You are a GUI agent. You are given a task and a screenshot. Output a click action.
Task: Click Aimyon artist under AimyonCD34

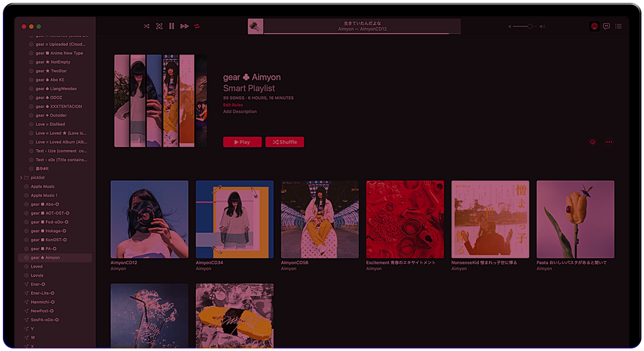point(203,269)
